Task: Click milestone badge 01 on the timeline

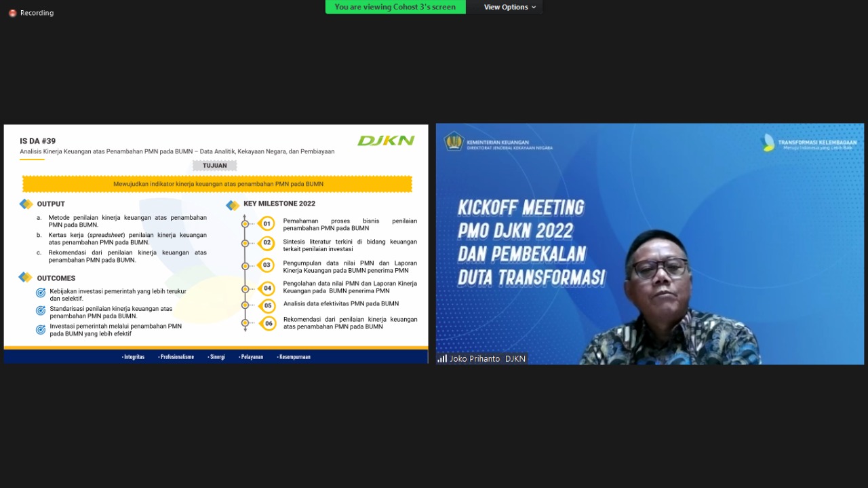Action: [x=267, y=223]
